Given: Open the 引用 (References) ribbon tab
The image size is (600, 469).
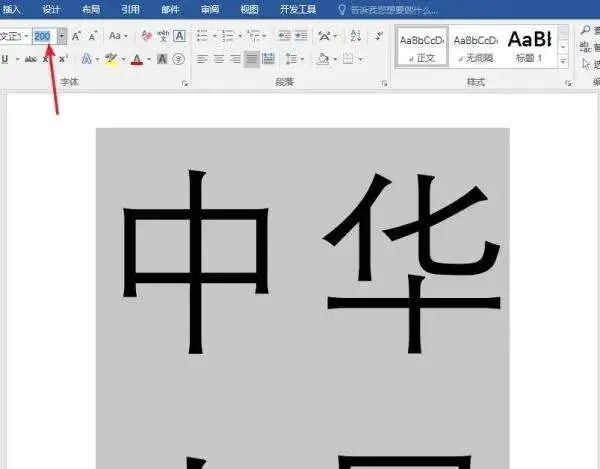Looking at the screenshot, I should point(130,9).
